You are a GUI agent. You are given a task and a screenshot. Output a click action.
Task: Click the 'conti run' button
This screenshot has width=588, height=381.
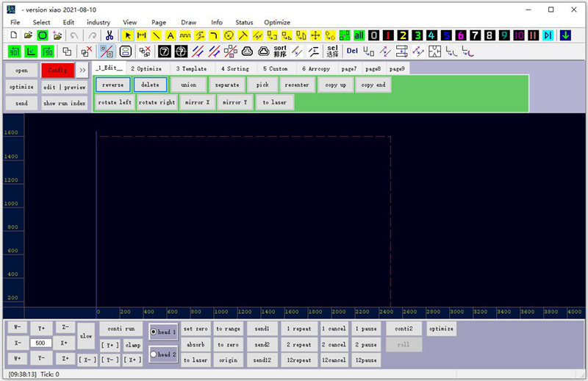(x=121, y=329)
